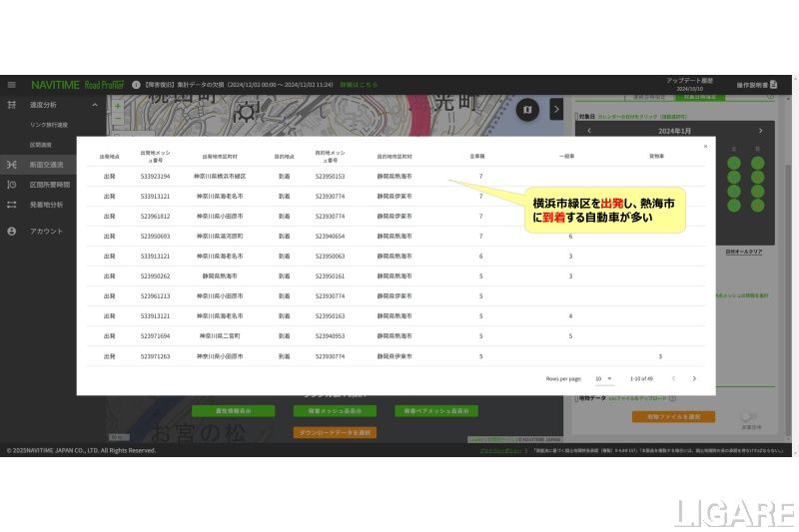The image size is (799, 532).
Task: Open the hamburger menu in the header
Action: pyautogui.click(x=12, y=85)
